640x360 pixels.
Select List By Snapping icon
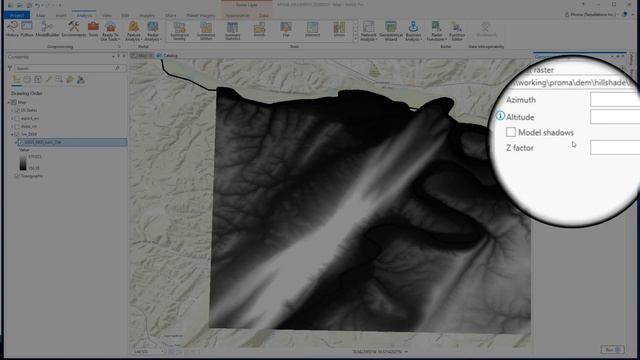59,80
